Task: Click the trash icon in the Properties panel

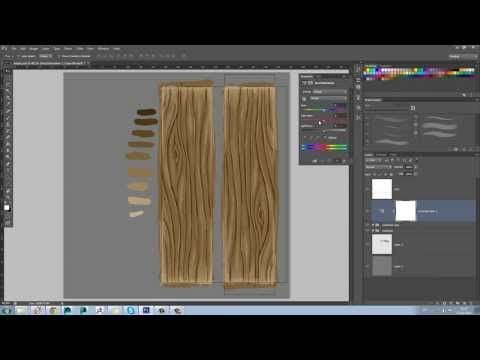Action: (x=344, y=161)
